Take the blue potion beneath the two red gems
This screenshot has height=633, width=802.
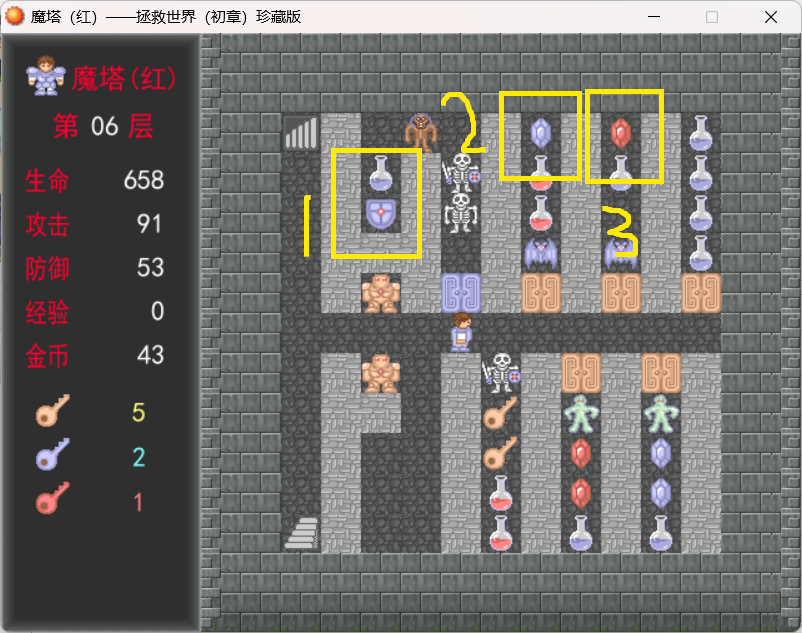point(581,533)
